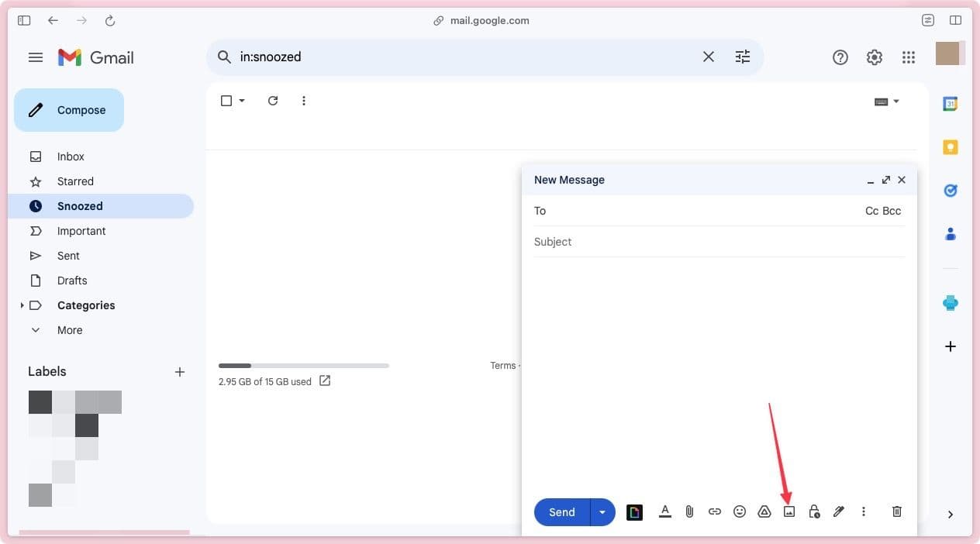Attach a file using the paperclip icon
980x544 pixels.
point(689,511)
